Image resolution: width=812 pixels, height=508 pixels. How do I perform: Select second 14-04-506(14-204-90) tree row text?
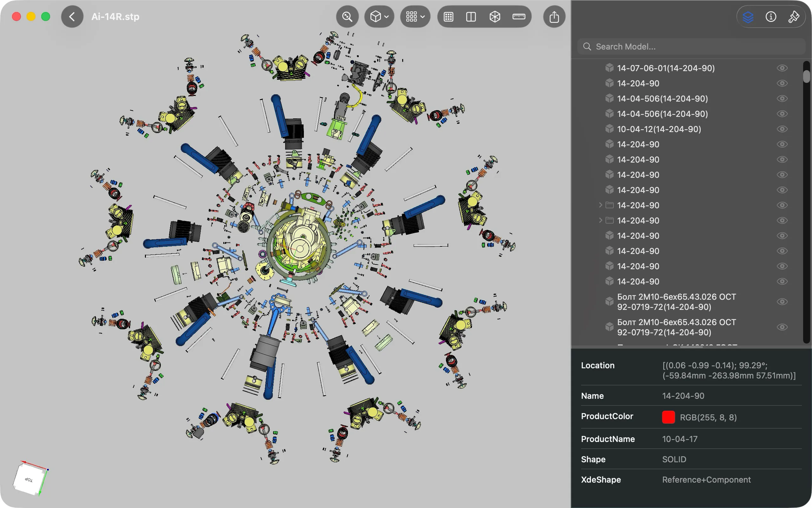click(x=662, y=114)
